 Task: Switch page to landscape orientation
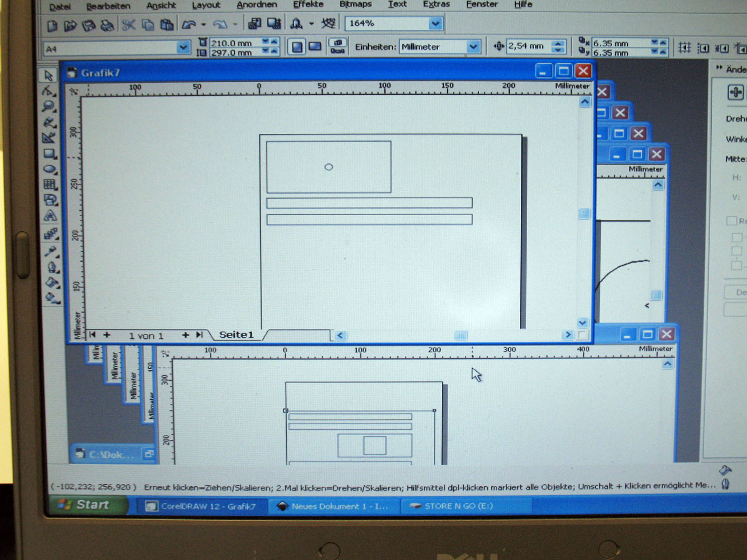(315, 47)
